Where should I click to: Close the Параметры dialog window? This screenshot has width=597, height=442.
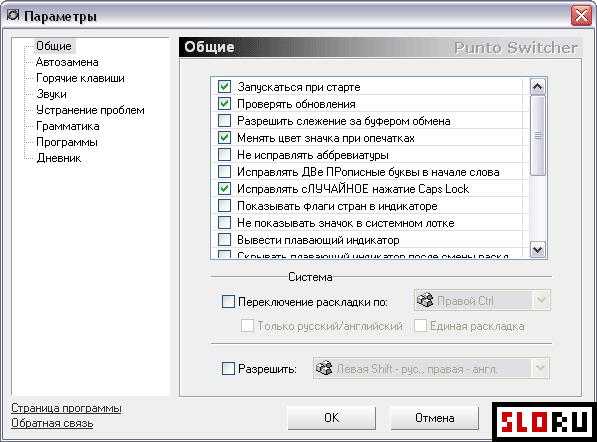coord(581,16)
